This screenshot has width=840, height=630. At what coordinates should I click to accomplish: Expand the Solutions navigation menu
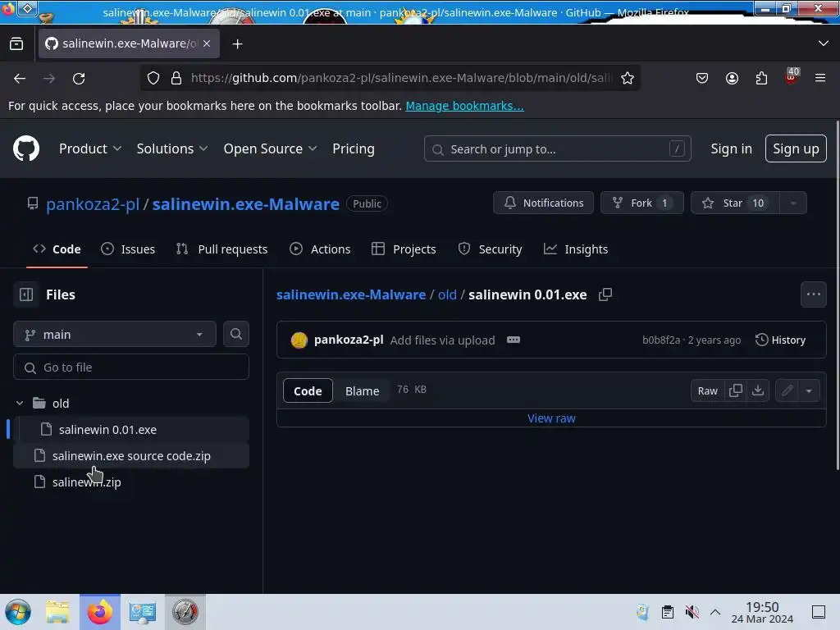172,148
